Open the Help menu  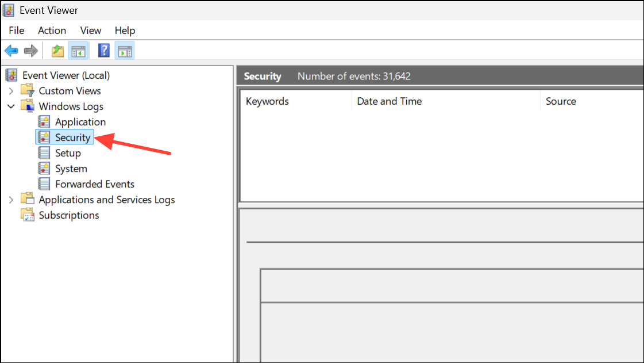pos(125,30)
